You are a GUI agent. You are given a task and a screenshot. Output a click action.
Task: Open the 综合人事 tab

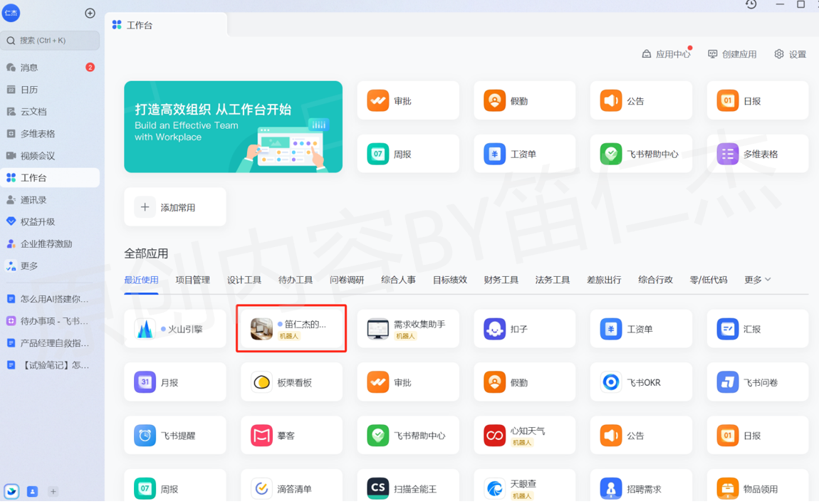[399, 280]
